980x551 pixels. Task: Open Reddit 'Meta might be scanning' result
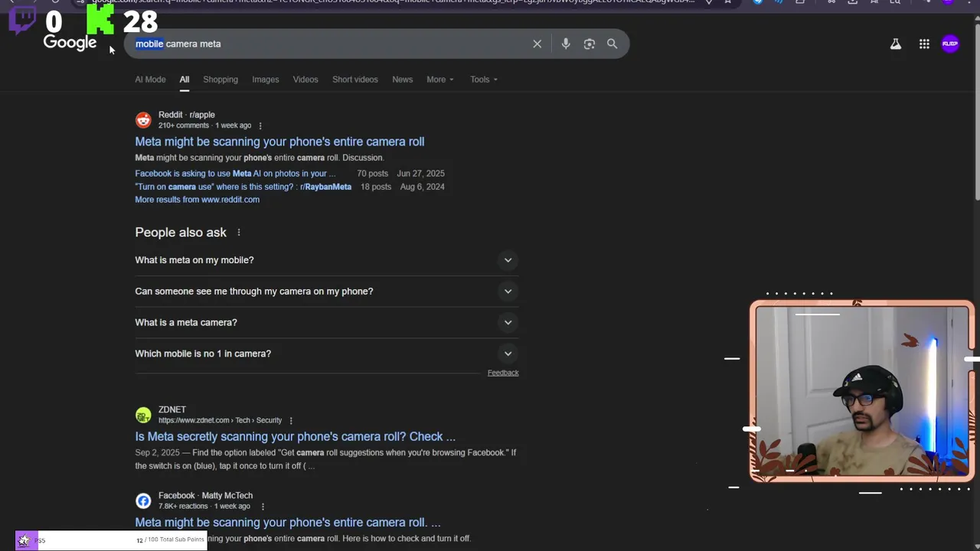[x=279, y=142]
